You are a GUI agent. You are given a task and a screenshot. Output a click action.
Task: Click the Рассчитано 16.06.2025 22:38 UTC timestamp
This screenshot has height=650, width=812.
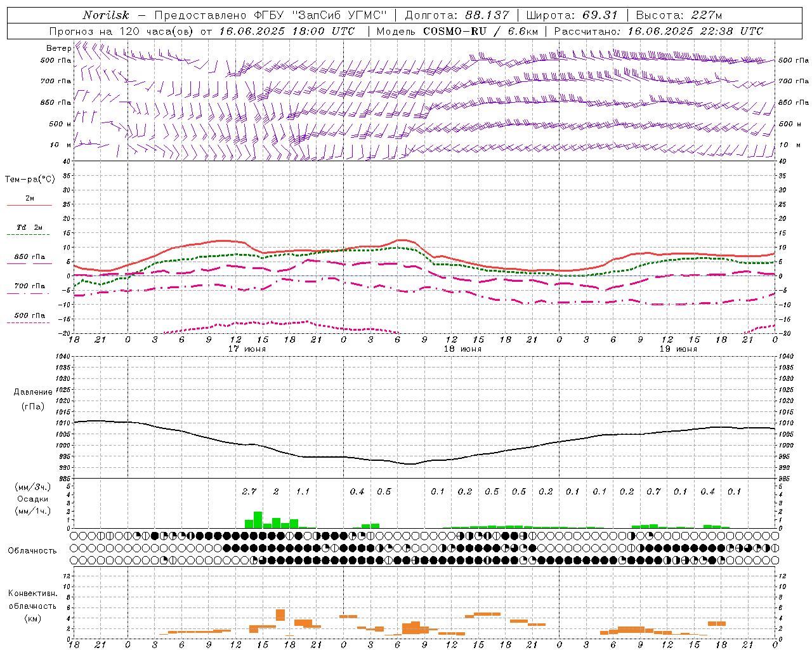click(x=658, y=31)
